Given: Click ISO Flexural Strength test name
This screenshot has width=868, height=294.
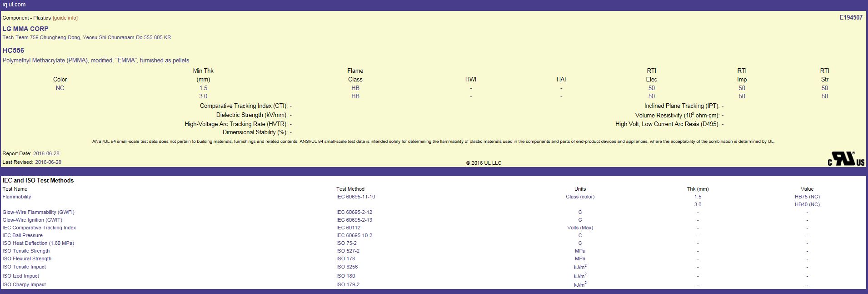Looking at the screenshot, I should (27, 259).
